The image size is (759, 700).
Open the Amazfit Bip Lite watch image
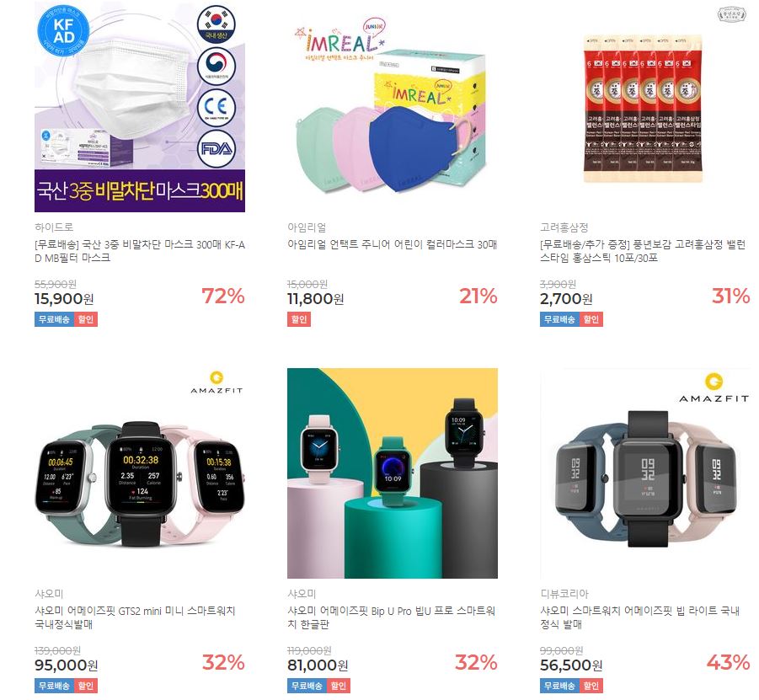tap(644, 473)
